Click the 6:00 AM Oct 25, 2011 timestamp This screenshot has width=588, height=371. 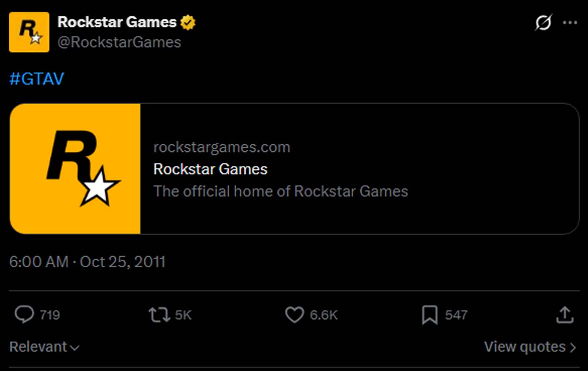tap(87, 262)
